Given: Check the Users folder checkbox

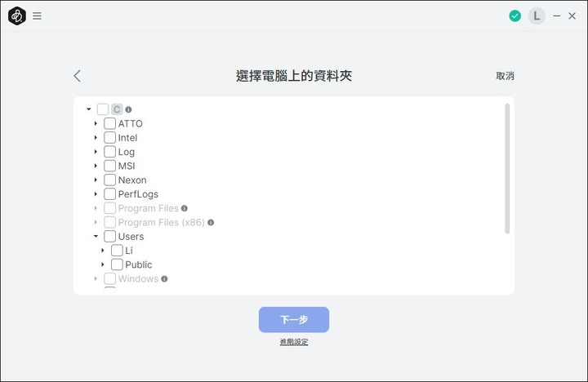Looking at the screenshot, I should tap(110, 236).
